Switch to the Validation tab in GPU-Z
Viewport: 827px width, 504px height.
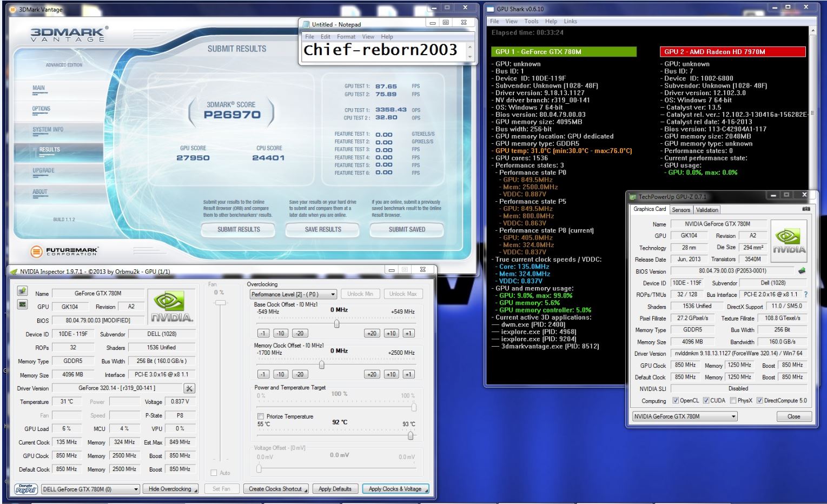[x=707, y=210]
